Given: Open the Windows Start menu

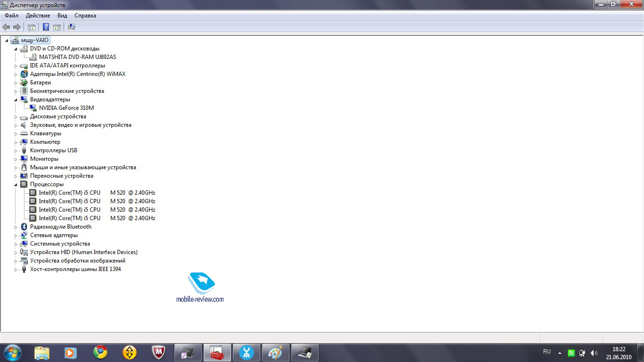Looking at the screenshot, I should pyautogui.click(x=12, y=352).
